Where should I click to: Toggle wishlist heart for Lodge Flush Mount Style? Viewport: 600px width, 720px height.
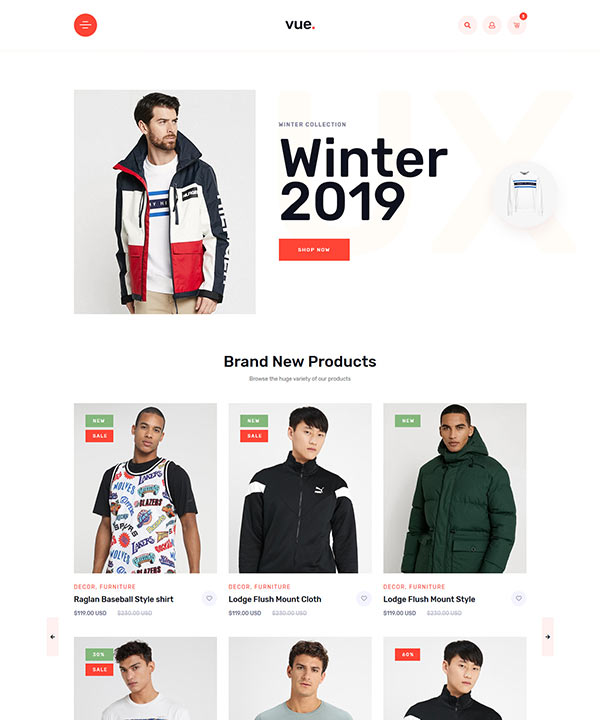point(519,598)
